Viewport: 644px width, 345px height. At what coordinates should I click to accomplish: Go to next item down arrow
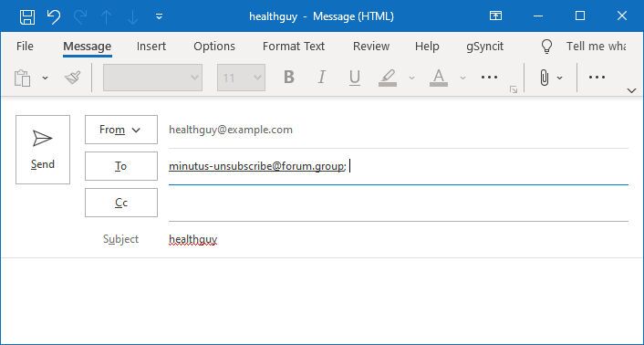(132, 16)
